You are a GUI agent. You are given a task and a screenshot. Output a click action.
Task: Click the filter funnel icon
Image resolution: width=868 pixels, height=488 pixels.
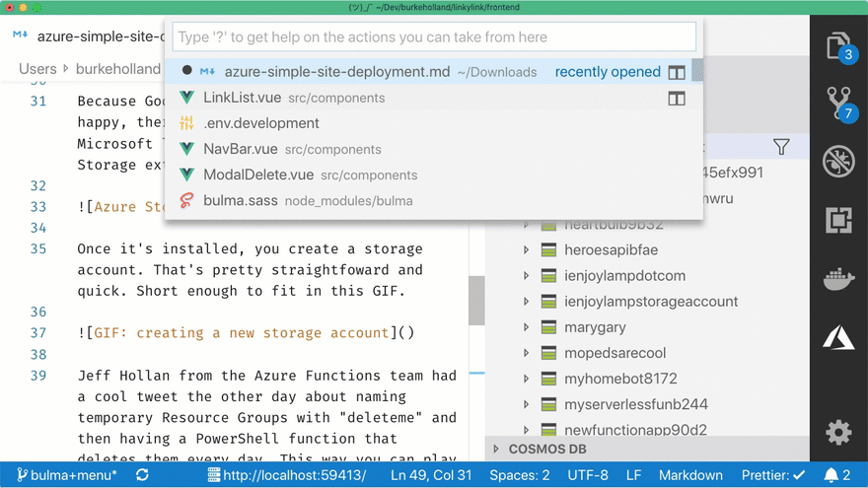click(781, 147)
